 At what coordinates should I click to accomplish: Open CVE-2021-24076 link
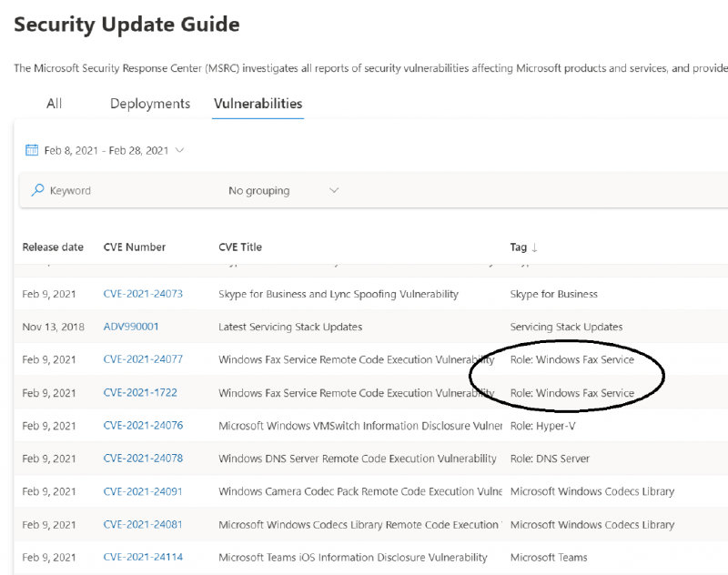pos(143,426)
